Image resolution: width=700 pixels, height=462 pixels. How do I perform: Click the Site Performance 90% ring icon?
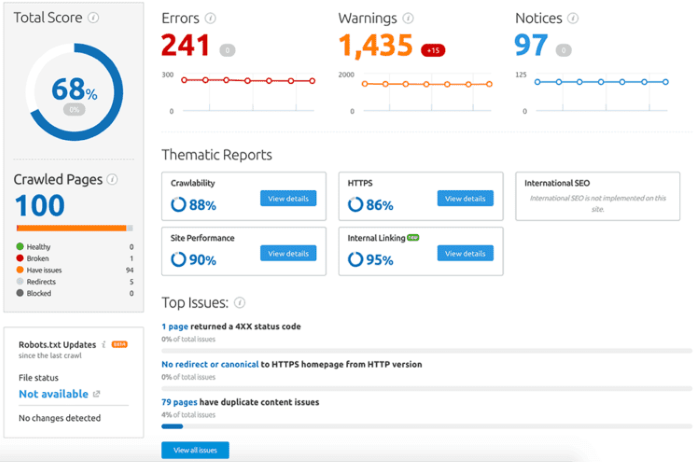tap(178, 259)
